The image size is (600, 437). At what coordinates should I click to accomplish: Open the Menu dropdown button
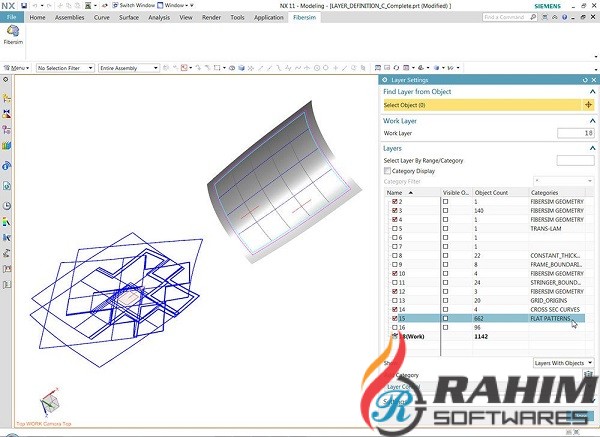16,68
